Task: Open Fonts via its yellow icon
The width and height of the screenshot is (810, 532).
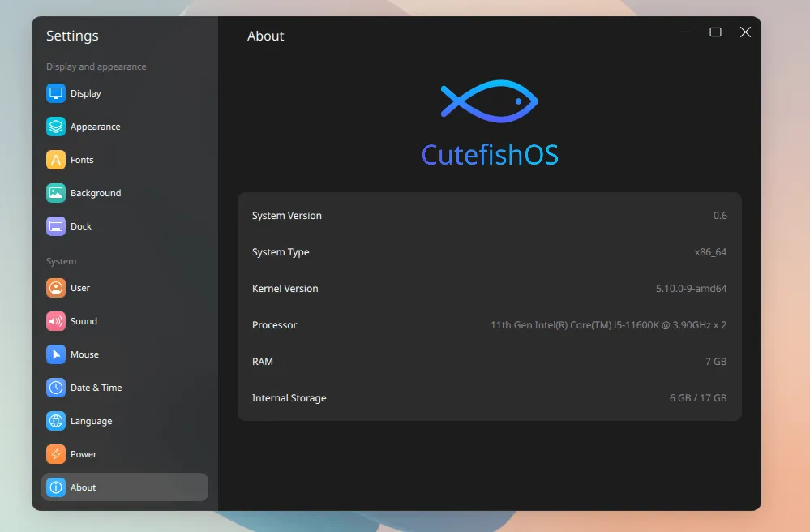Action: tap(56, 160)
